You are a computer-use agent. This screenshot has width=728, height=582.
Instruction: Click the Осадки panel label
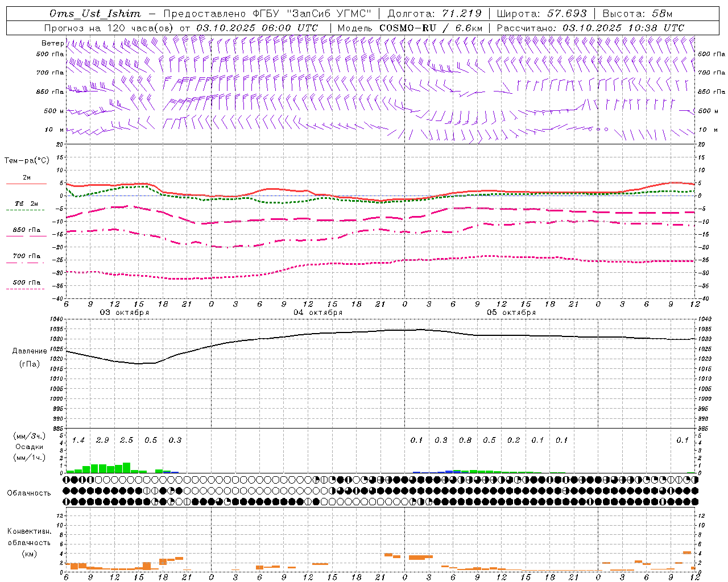click(x=29, y=447)
